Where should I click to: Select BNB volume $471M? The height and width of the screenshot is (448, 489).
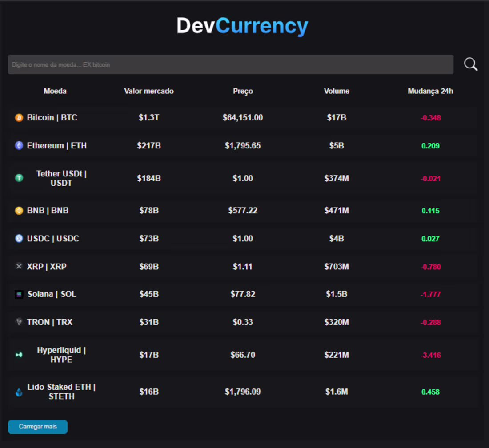click(x=337, y=210)
